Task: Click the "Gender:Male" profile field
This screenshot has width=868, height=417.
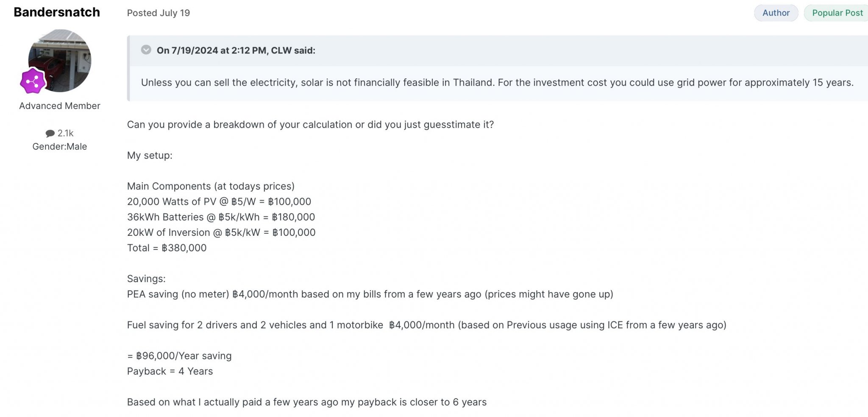Action: [x=60, y=147]
